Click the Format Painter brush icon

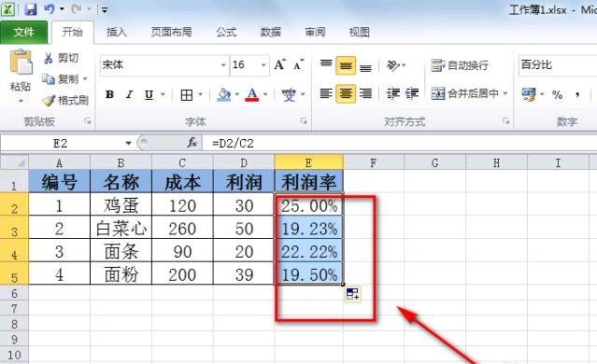(49, 101)
